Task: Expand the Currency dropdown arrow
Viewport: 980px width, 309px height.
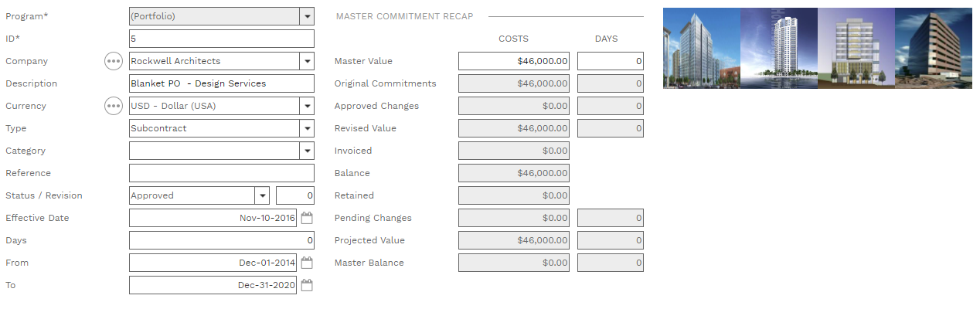Action: [x=308, y=106]
